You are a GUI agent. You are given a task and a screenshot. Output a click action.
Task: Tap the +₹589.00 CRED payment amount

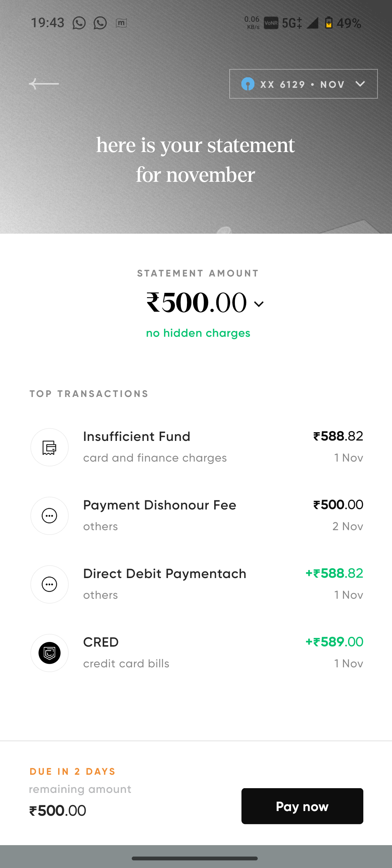point(334,642)
